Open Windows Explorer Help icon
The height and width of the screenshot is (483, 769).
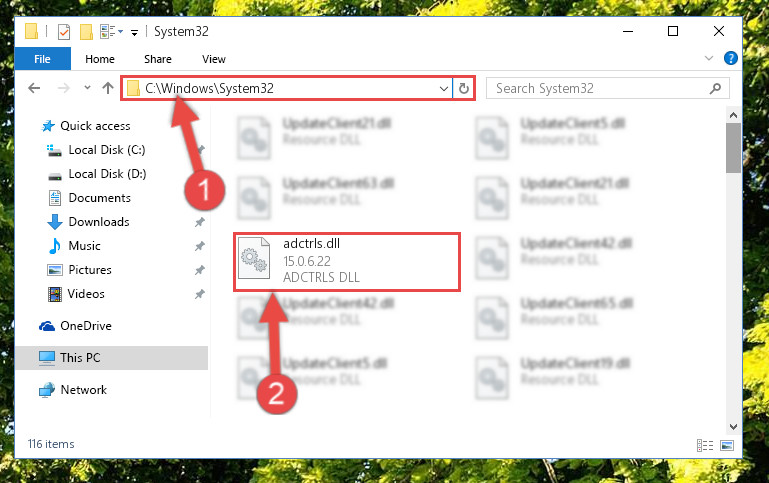point(731,58)
